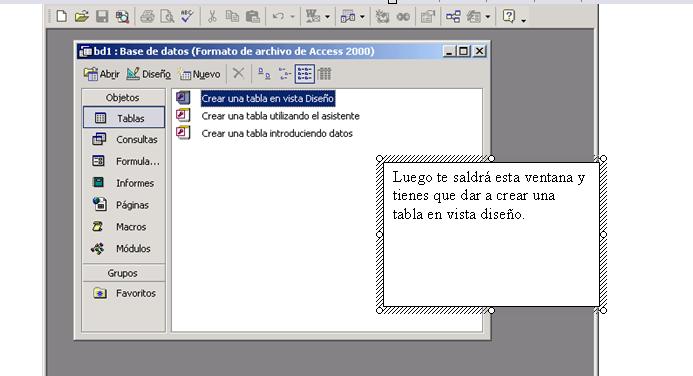Click the Print printer icon

point(147,17)
